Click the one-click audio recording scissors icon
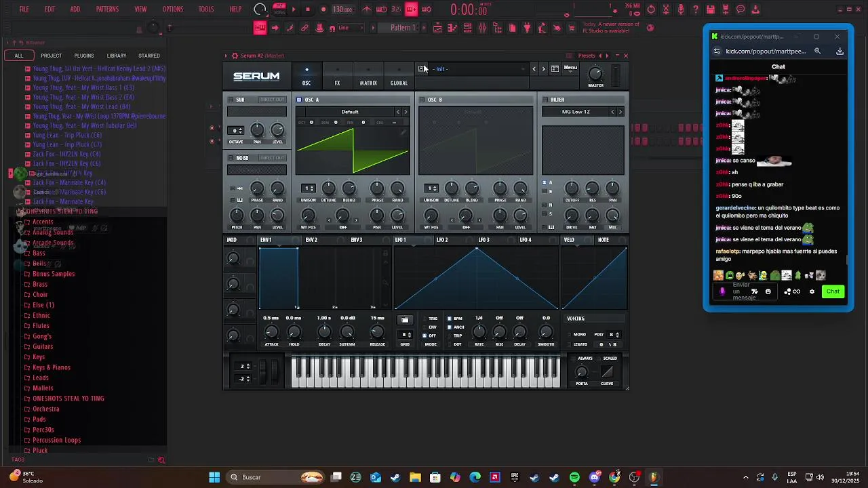Screen dimensions: 868x488 point(666,9)
